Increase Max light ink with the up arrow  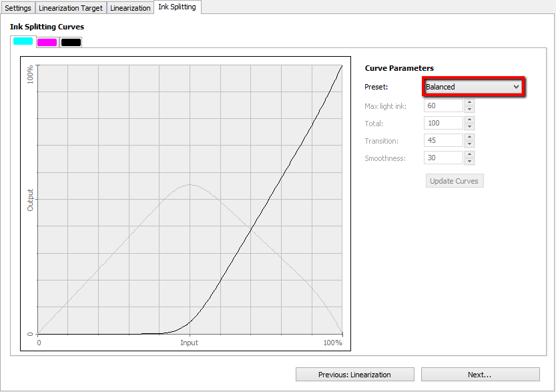pyautogui.click(x=469, y=102)
